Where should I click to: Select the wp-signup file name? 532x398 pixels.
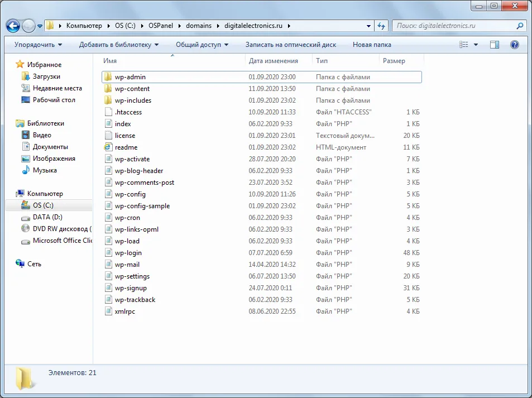131,288
